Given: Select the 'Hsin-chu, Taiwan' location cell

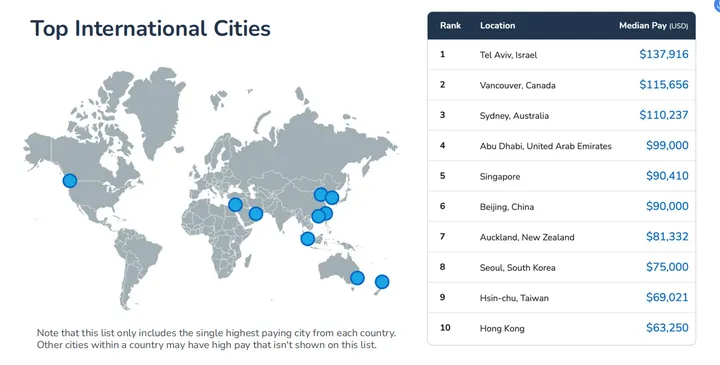Looking at the screenshot, I should coord(514,298).
